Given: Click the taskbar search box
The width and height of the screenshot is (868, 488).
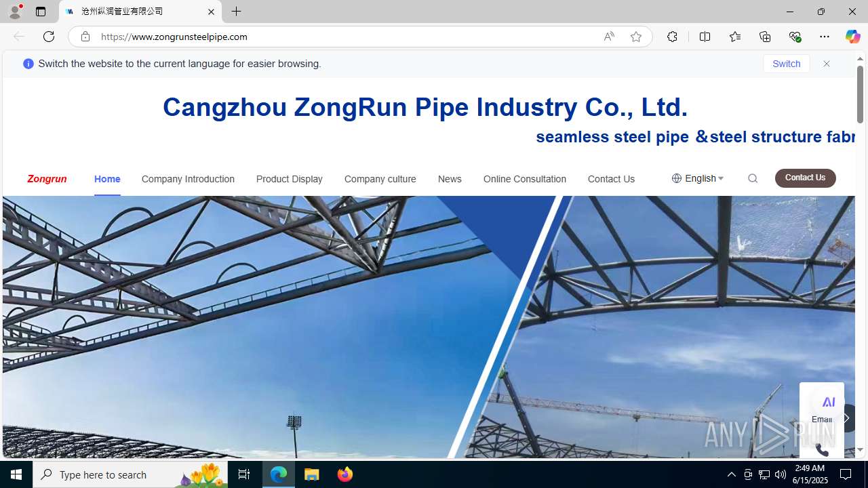Looking at the screenshot, I should [x=130, y=474].
